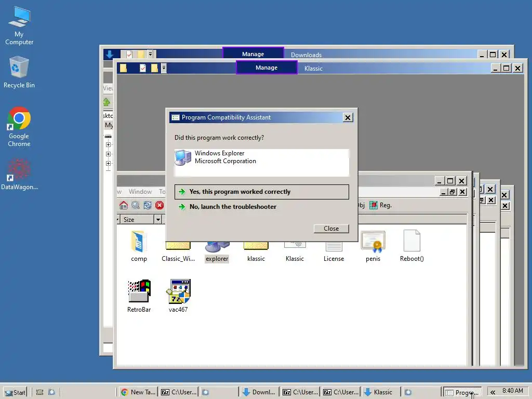Viewport: 532px width, 399px height.
Task: Click the green up arrow in Downloads window
Action: click(x=107, y=102)
